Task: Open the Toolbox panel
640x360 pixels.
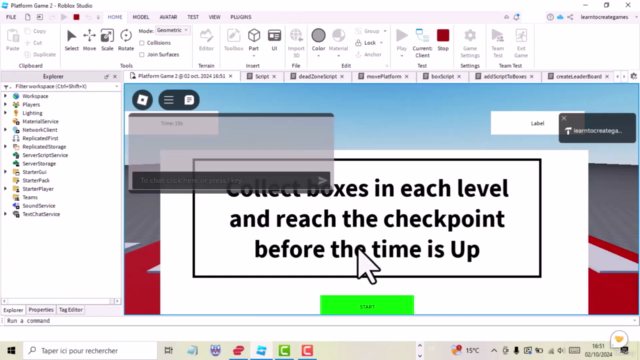Action: pyautogui.click(x=233, y=40)
